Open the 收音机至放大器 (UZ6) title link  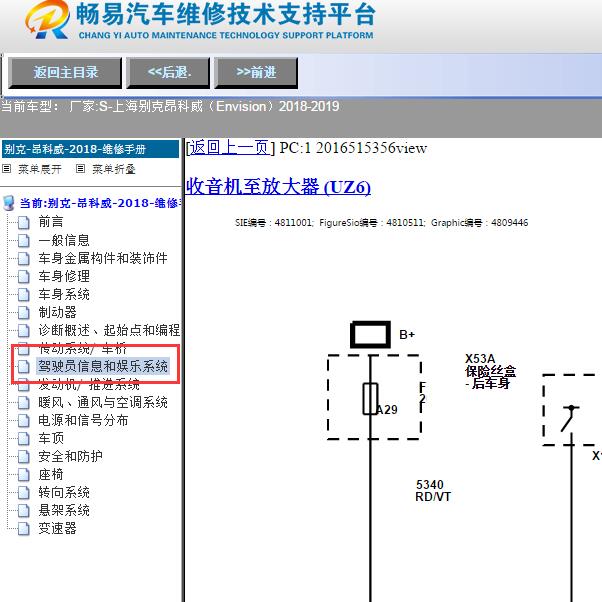coord(278,187)
